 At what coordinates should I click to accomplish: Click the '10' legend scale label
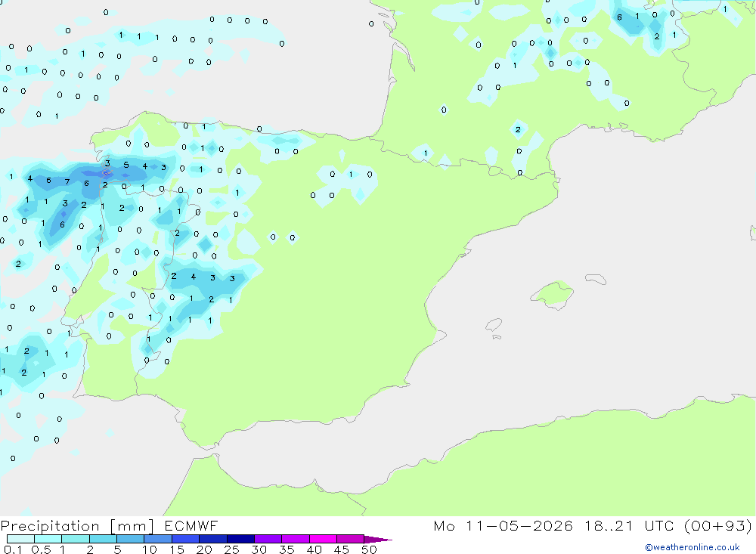(150, 549)
